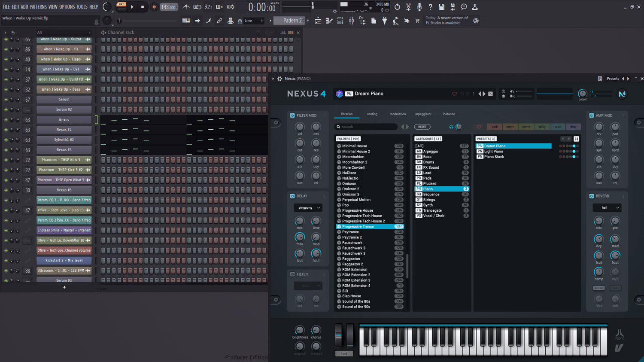This screenshot has height=362, width=644.
Task: Click the Nexus headphones preview icon
Action: pos(451,127)
